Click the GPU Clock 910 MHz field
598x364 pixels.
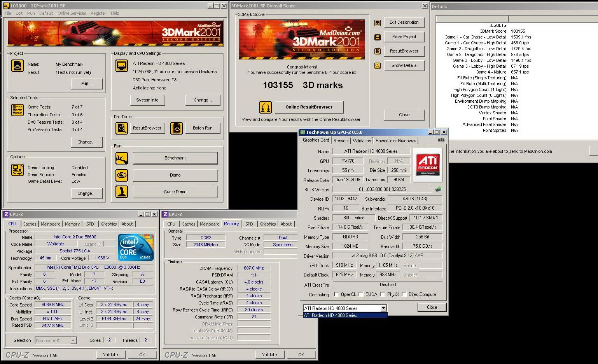[344, 265]
